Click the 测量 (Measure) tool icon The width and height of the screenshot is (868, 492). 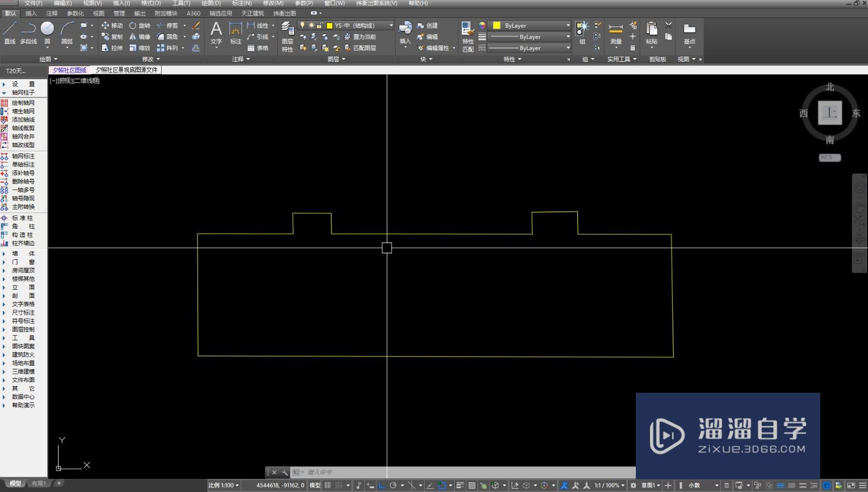(616, 30)
